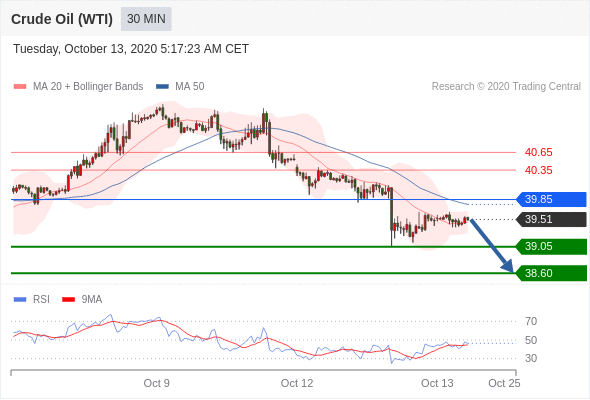The height and width of the screenshot is (400, 590).
Task: Toggle the MA 20 + Bollinger Bands legend label
Action: click(88, 87)
